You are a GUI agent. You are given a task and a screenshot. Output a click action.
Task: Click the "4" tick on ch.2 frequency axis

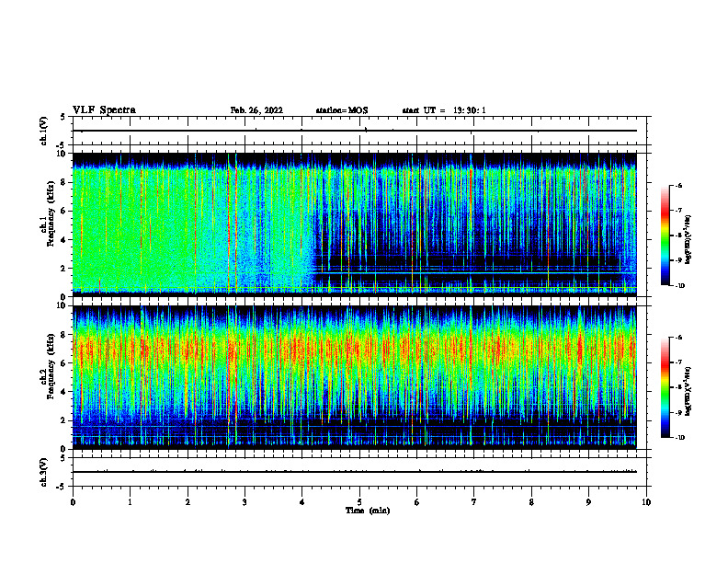point(64,392)
